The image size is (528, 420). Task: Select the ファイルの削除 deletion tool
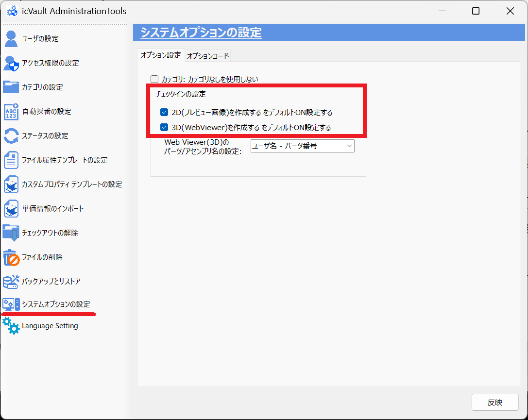pyautogui.click(x=44, y=257)
